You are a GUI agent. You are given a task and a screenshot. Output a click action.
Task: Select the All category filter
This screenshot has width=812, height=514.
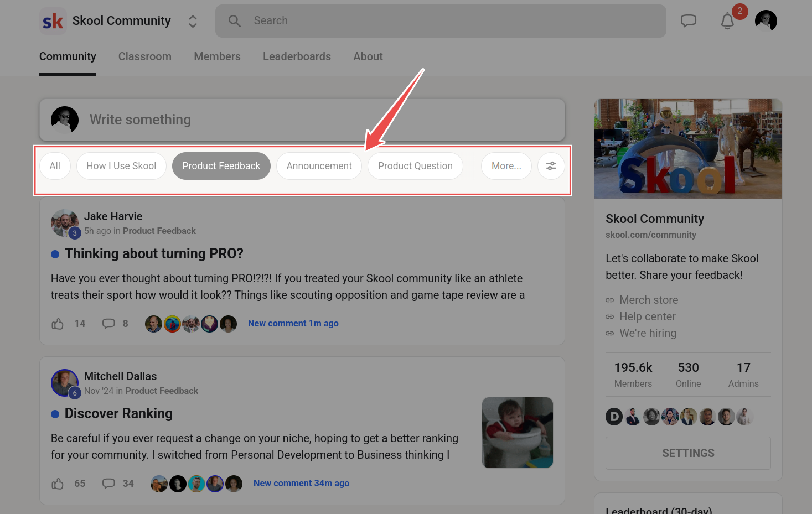coord(55,166)
